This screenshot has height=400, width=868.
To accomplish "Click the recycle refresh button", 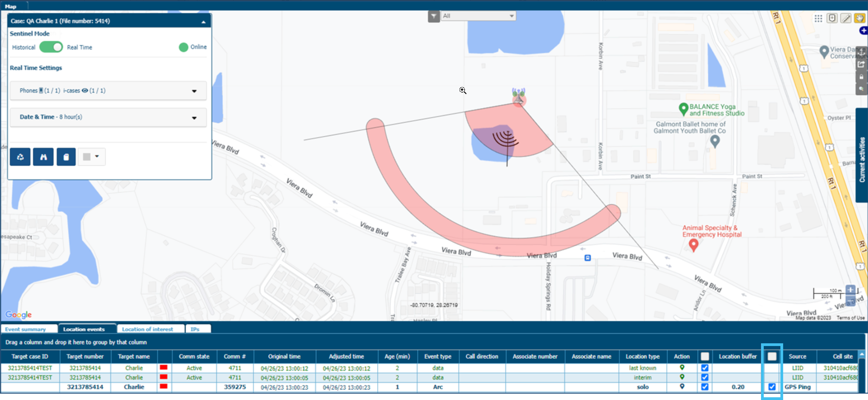I will click(20, 157).
